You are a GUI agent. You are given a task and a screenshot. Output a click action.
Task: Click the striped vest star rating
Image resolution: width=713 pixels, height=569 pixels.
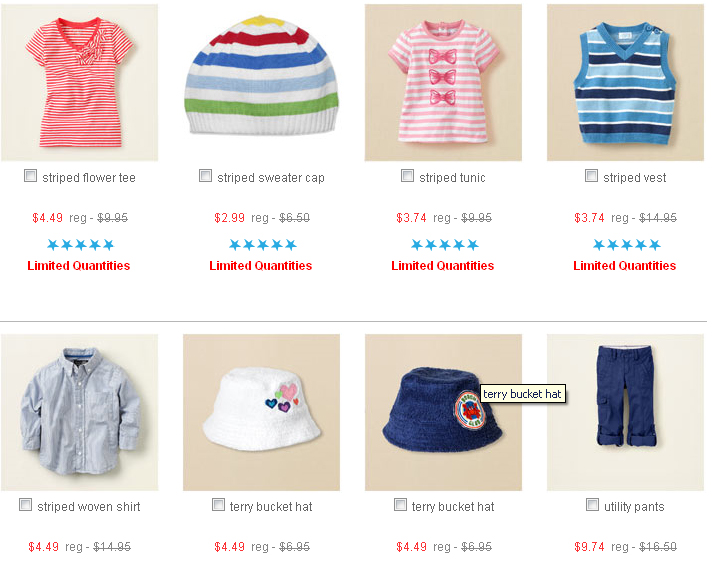point(627,245)
